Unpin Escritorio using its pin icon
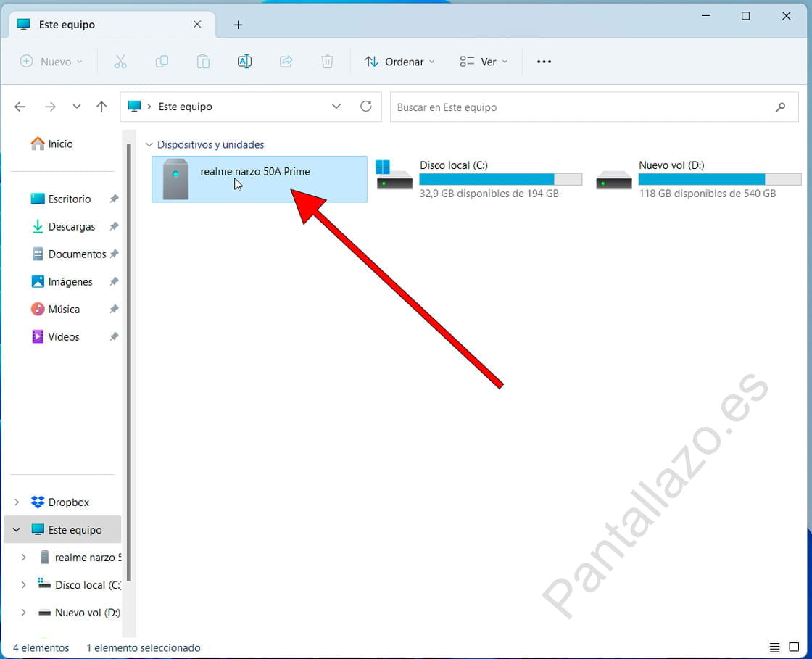 [114, 199]
